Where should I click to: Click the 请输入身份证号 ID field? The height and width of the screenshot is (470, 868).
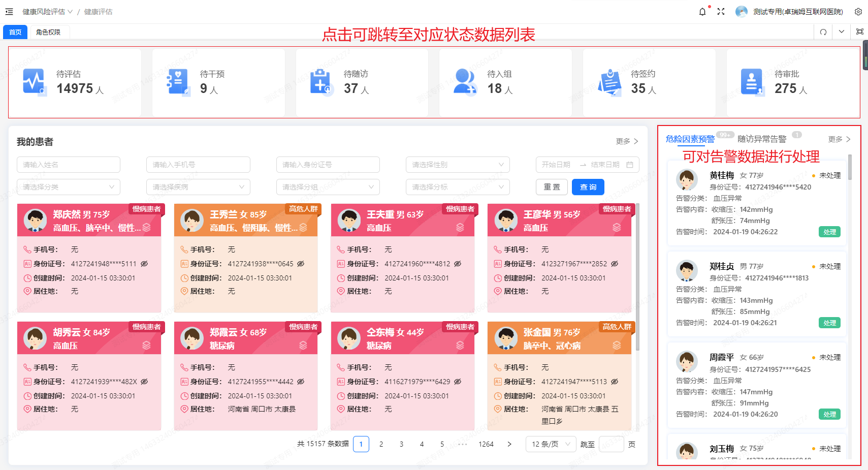click(x=328, y=165)
